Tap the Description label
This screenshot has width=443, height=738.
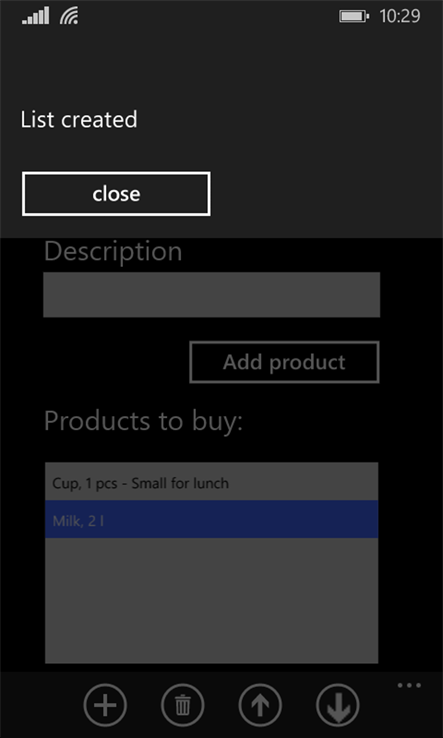(113, 251)
